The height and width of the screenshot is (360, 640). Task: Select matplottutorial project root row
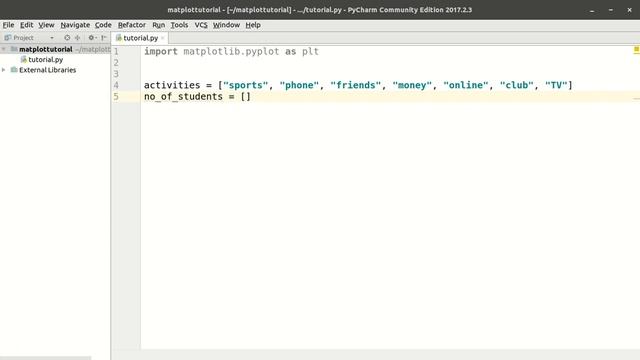point(55,49)
